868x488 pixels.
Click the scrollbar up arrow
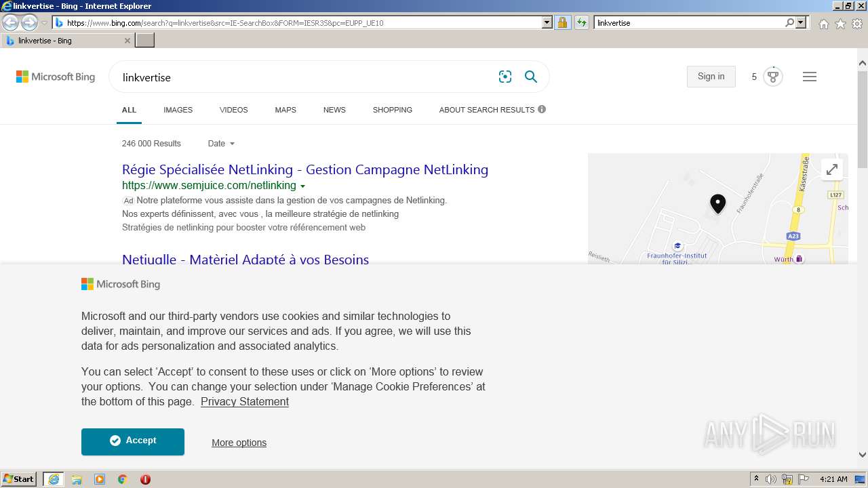(x=863, y=64)
